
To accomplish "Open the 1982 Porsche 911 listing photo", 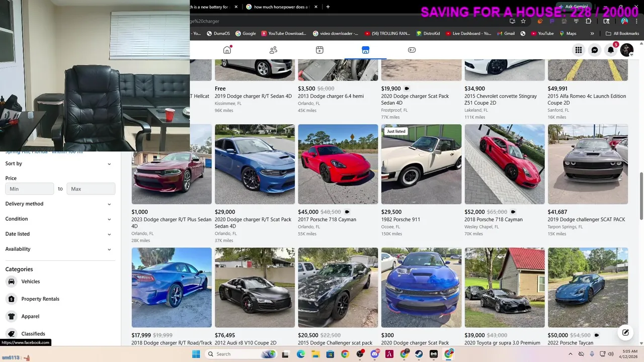I will [421, 164].
